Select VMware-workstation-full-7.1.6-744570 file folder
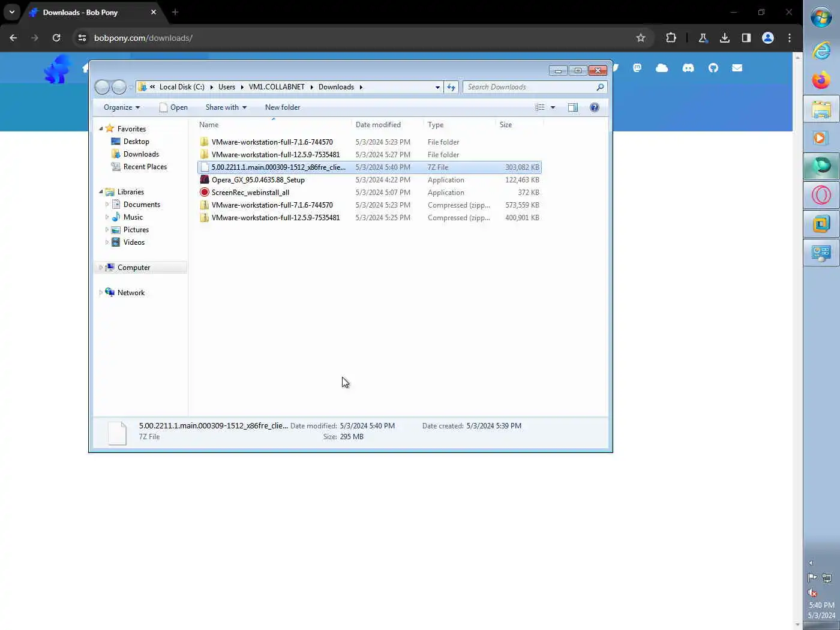This screenshot has height=630, width=840. pos(369,142)
